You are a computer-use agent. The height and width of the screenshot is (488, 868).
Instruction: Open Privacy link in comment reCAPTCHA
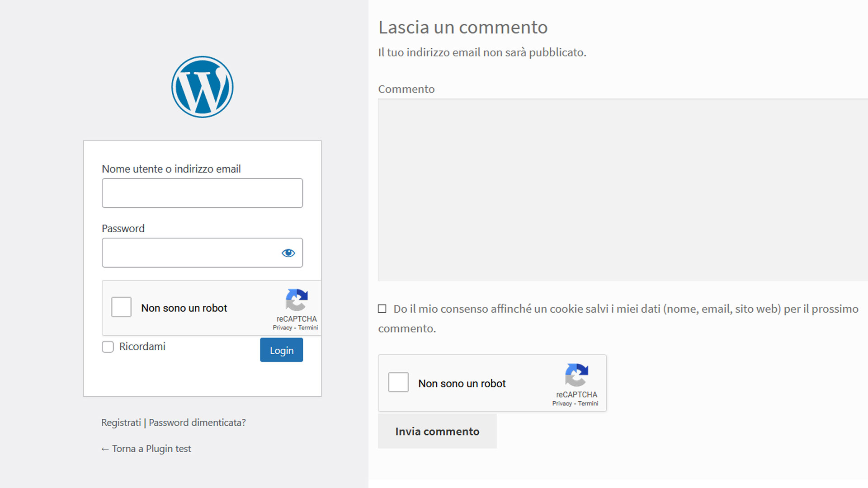[562, 404]
